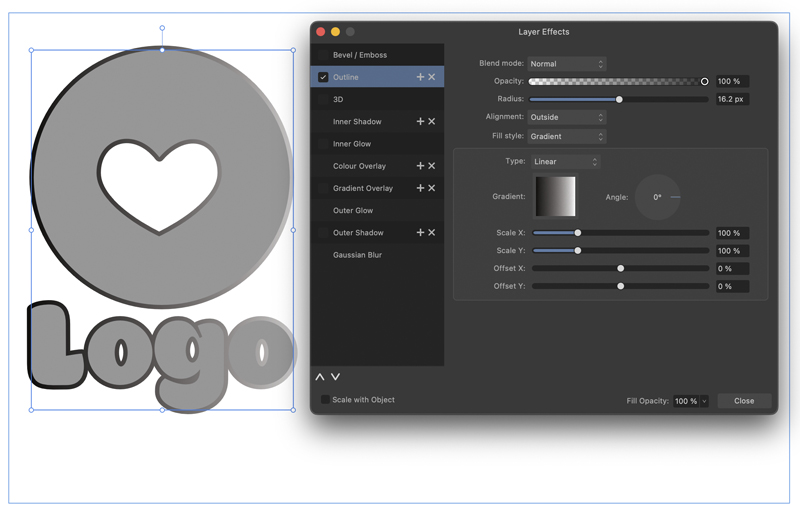Select the Gaussian Blur effect row

coord(377,255)
